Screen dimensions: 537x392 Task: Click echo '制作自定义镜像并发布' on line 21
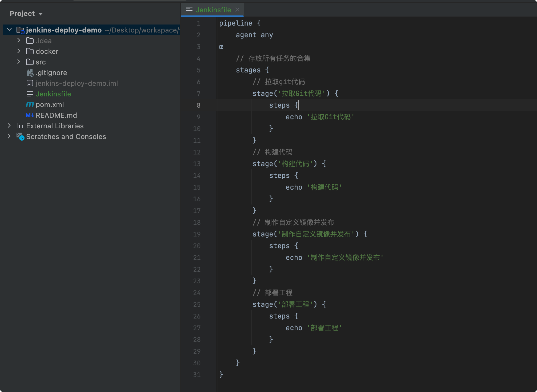pos(335,258)
